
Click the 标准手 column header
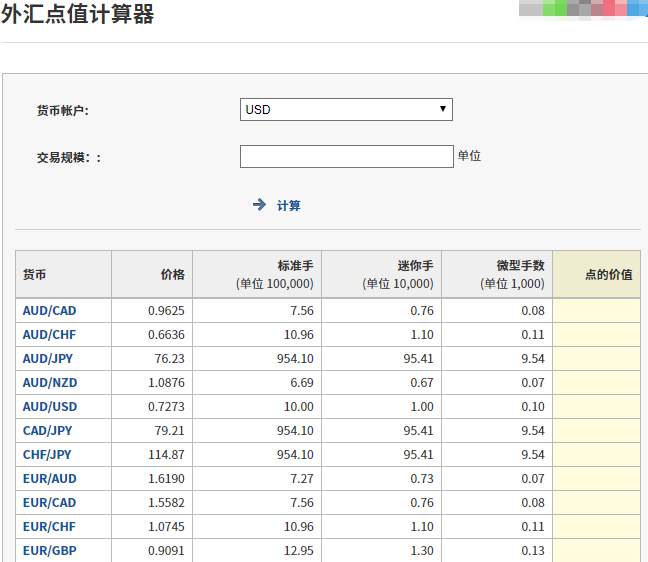tap(257, 274)
